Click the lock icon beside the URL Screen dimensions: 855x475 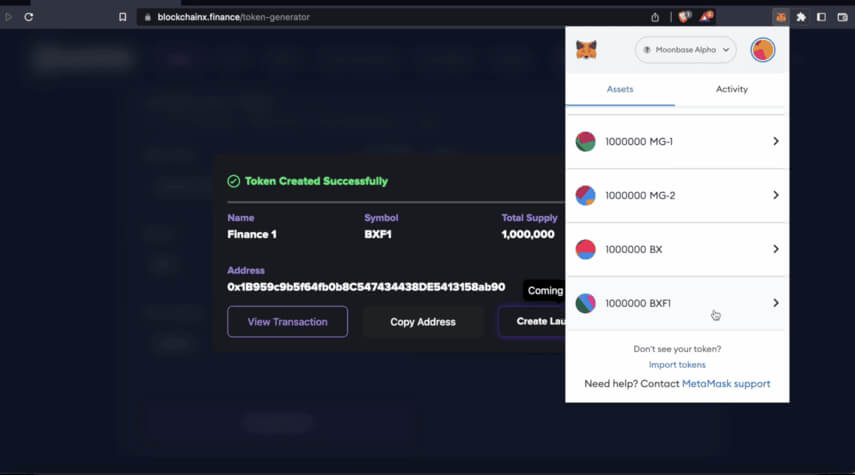[x=147, y=17]
